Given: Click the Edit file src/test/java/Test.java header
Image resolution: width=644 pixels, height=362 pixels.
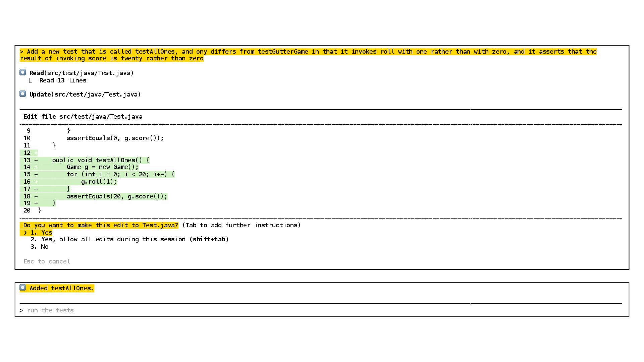Looking at the screenshot, I should [83, 117].
